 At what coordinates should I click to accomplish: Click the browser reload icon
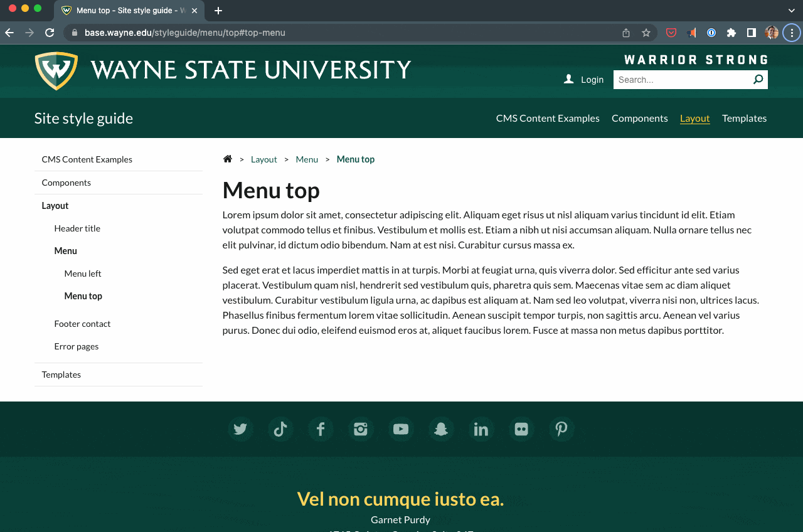(x=50, y=33)
